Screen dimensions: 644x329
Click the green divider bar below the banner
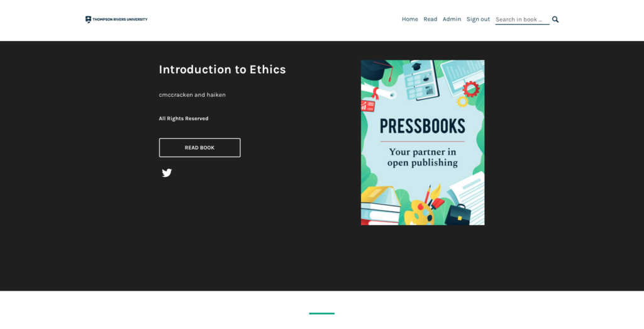tap(321, 313)
